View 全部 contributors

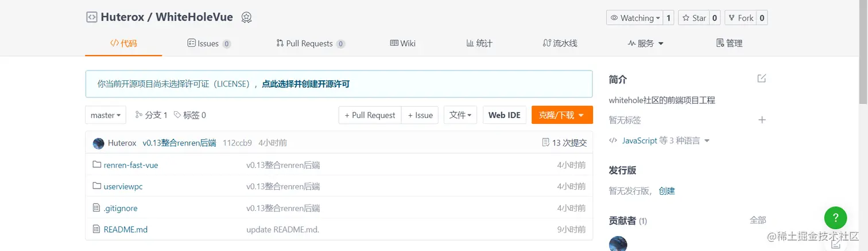pos(758,220)
